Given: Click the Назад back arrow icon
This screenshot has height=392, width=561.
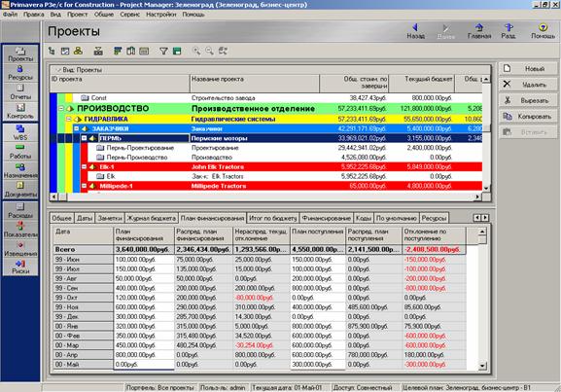Looking at the screenshot, I should pyautogui.click(x=415, y=31).
